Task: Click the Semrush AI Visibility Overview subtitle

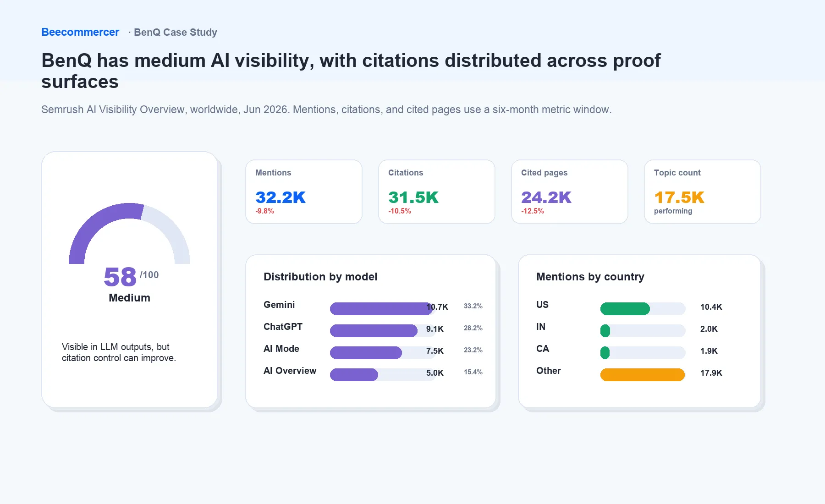Action: coord(326,110)
